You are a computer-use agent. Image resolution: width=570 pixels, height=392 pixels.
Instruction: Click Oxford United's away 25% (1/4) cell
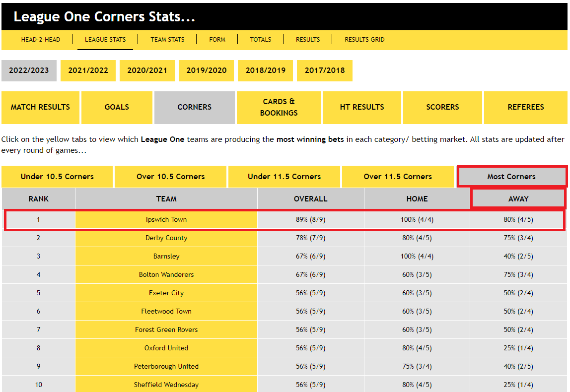coord(518,348)
